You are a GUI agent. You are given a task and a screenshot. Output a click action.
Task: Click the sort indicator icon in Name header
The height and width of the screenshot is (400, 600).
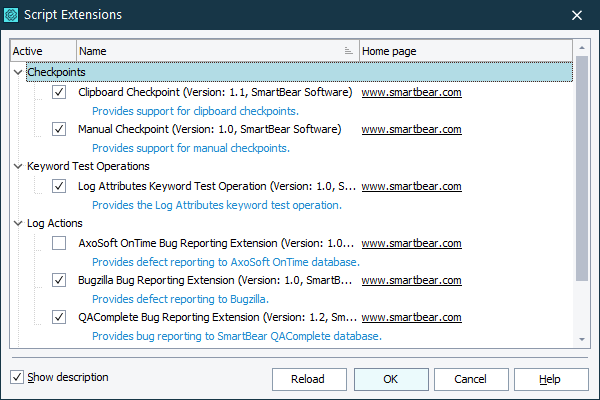[x=348, y=51]
